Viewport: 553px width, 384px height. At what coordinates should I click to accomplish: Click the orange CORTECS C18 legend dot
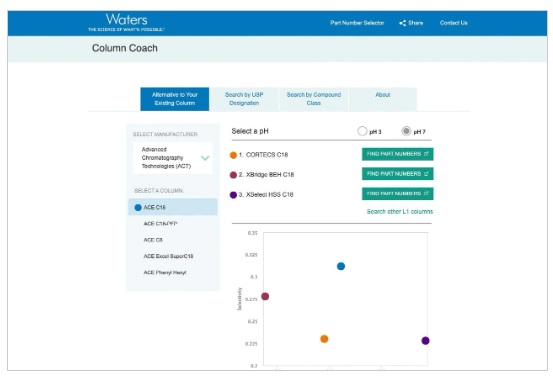click(233, 155)
